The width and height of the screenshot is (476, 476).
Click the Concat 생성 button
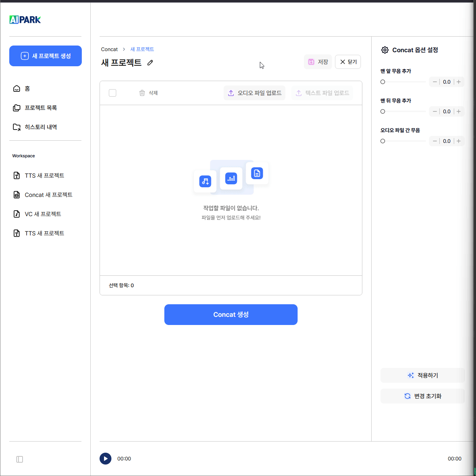[x=231, y=315]
